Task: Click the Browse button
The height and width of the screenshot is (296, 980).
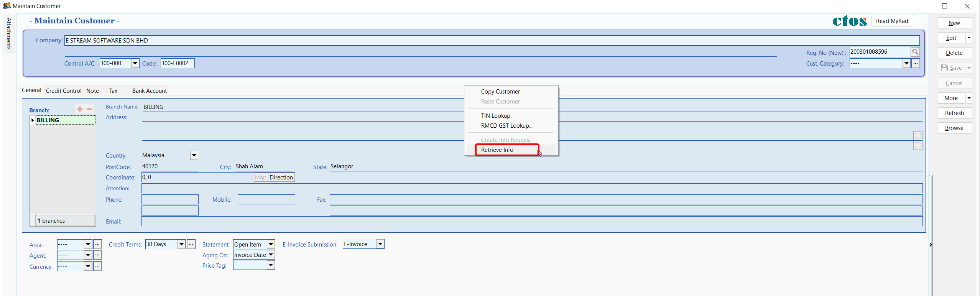Action: (x=954, y=128)
